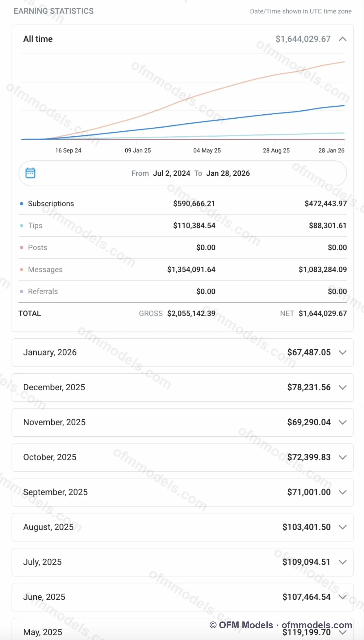Toggle the Messages series orange dot
This screenshot has width=364, height=640.
[22, 269]
